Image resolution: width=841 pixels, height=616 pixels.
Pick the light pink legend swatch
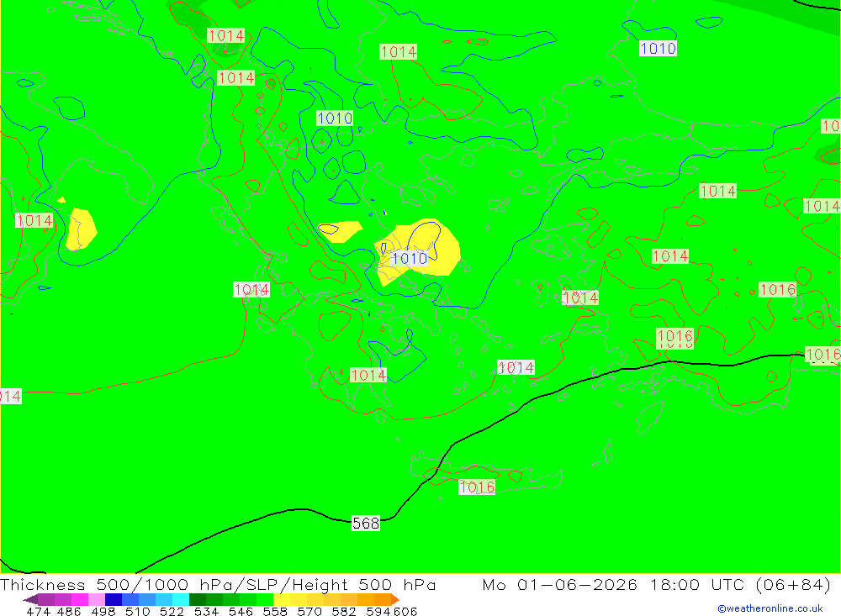tap(97, 599)
